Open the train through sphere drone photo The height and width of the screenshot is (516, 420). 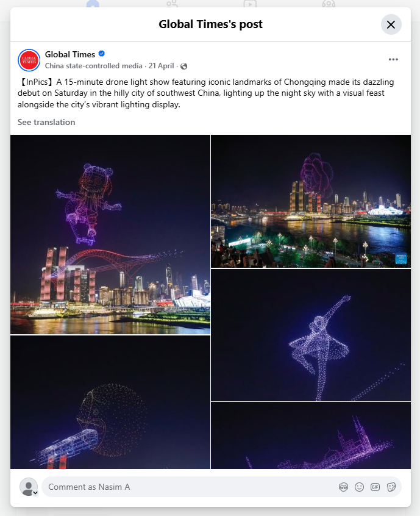click(x=110, y=402)
